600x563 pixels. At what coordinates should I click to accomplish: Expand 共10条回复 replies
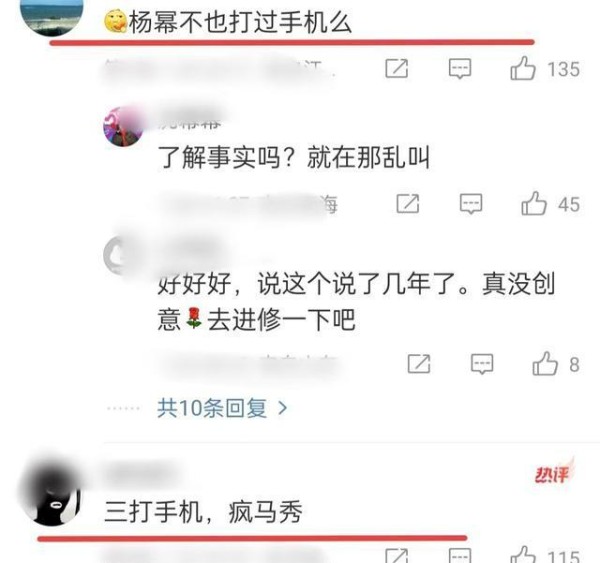[222, 408]
